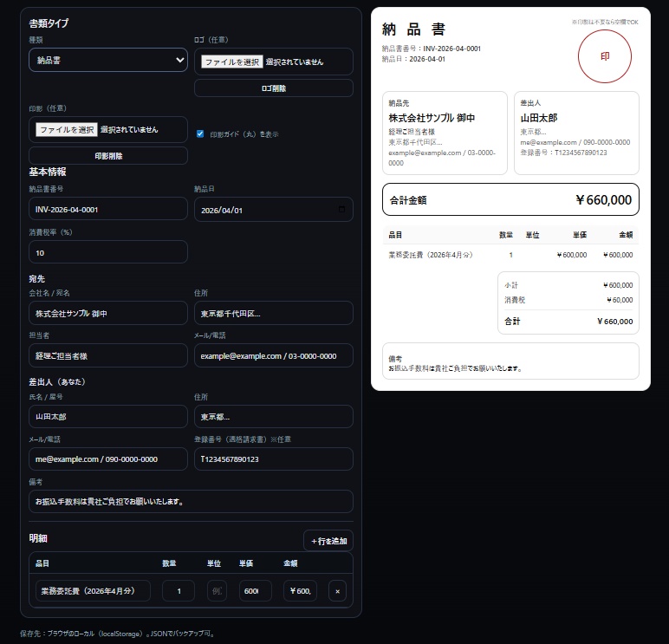Screen dimensions: 669x644
Task: Click the 金額 field in the detail row
Action: (300, 591)
